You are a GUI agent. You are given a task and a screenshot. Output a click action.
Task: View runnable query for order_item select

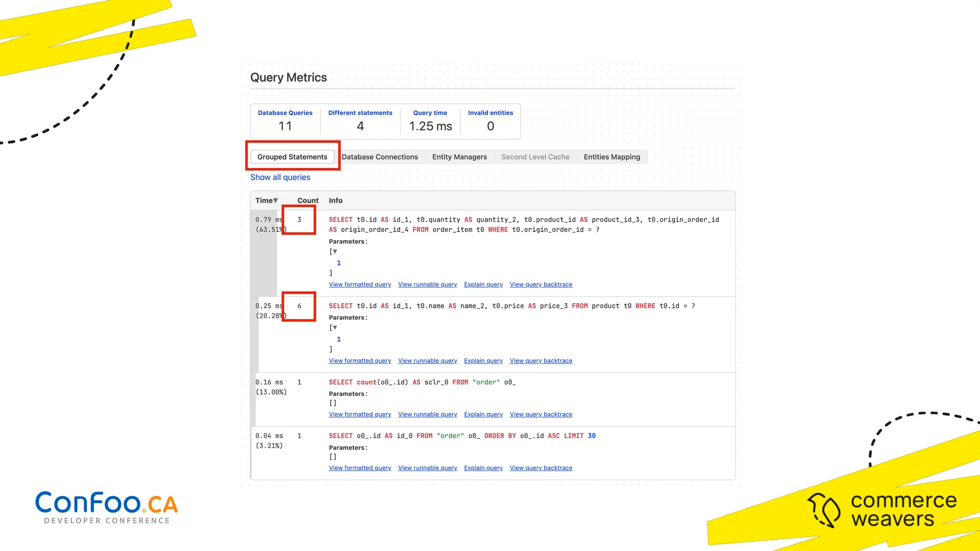tap(427, 285)
